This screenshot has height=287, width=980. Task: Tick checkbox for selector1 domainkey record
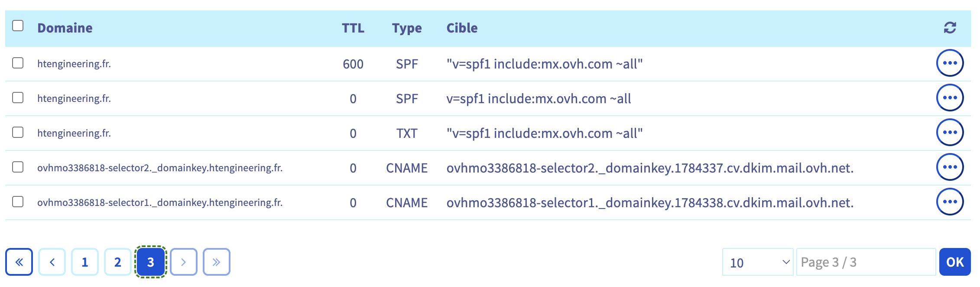pos(18,202)
